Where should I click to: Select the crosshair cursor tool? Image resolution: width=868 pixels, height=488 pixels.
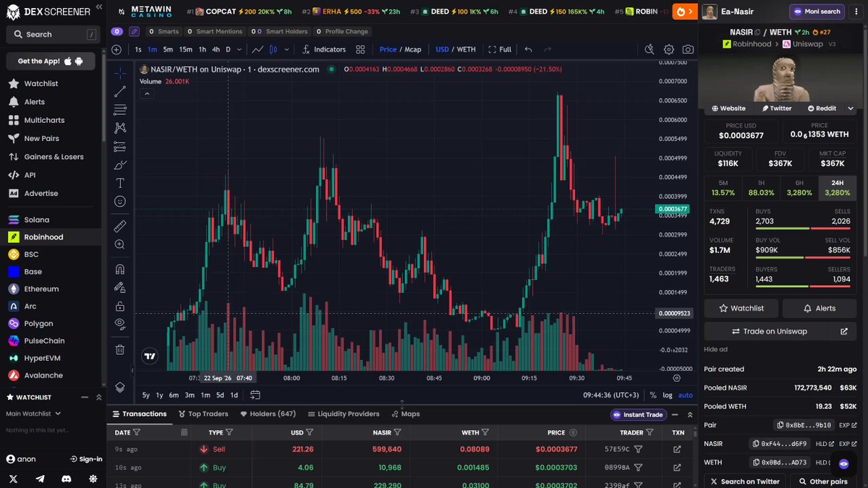click(120, 73)
